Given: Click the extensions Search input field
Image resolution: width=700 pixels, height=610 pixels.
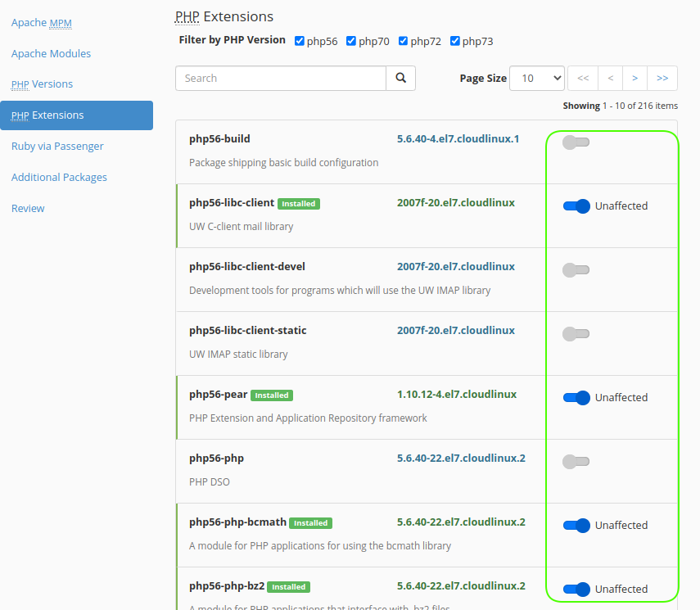Looking at the screenshot, I should (281, 79).
